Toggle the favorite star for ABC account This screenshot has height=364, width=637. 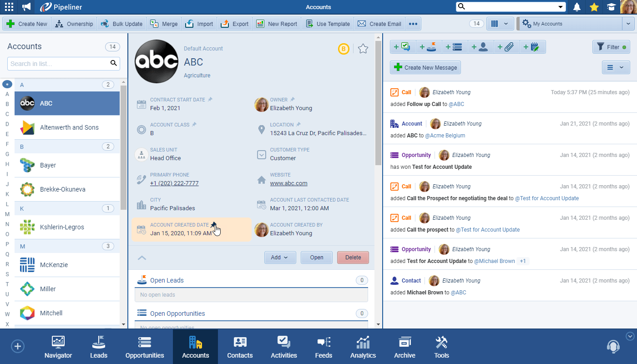[x=363, y=49]
